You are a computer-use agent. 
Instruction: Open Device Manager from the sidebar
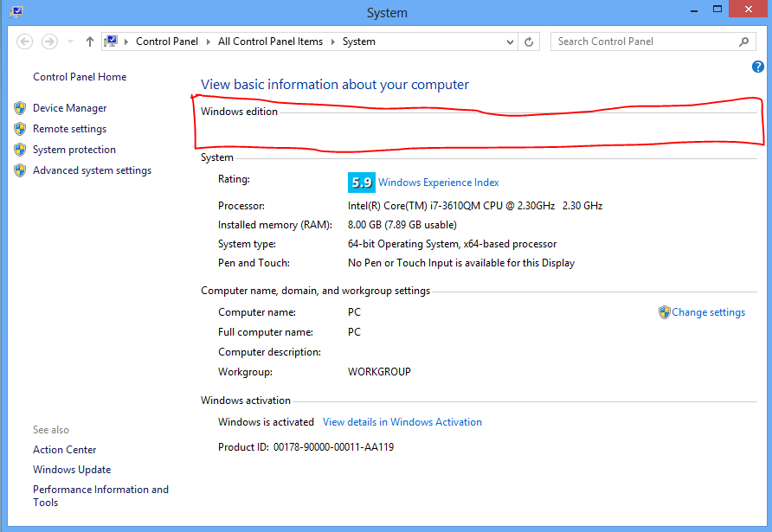pos(69,107)
